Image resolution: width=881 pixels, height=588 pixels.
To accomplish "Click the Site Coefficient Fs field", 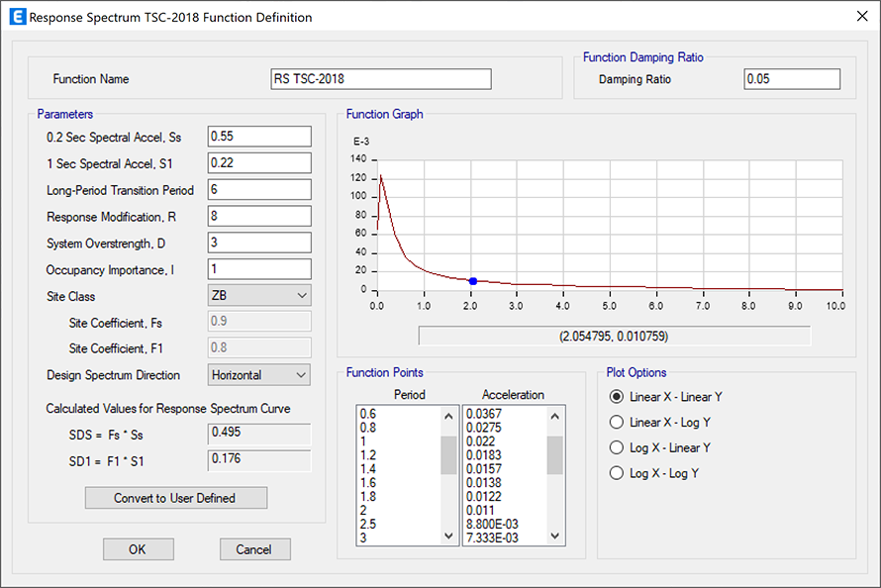I will 259,322.
